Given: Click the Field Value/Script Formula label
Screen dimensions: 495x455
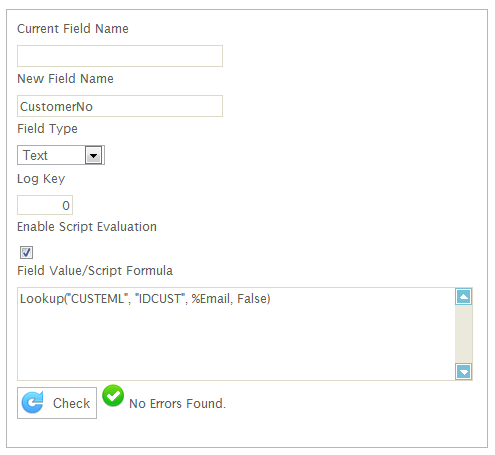Looking at the screenshot, I should (x=95, y=271).
